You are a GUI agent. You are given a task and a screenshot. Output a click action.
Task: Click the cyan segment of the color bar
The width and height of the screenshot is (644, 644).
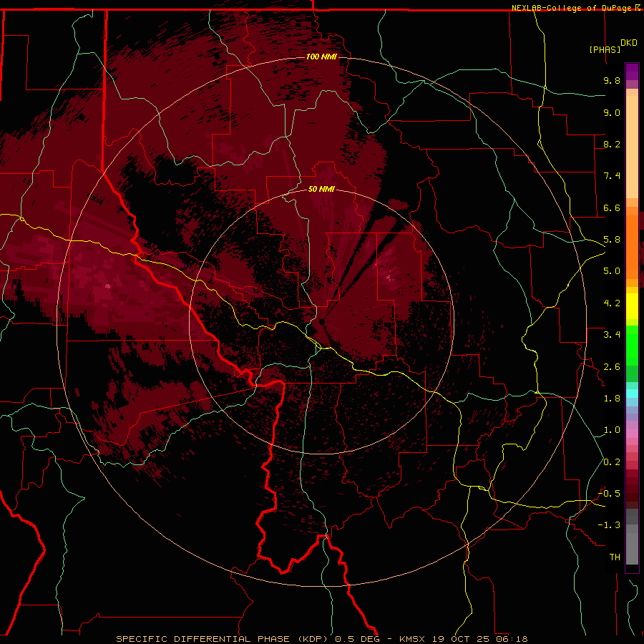632,393
